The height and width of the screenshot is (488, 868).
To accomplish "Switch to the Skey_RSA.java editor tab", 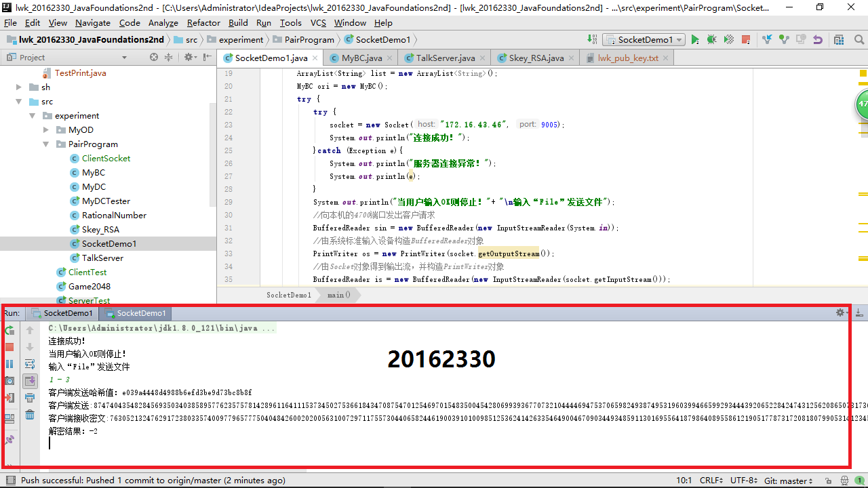I will click(x=536, y=58).
